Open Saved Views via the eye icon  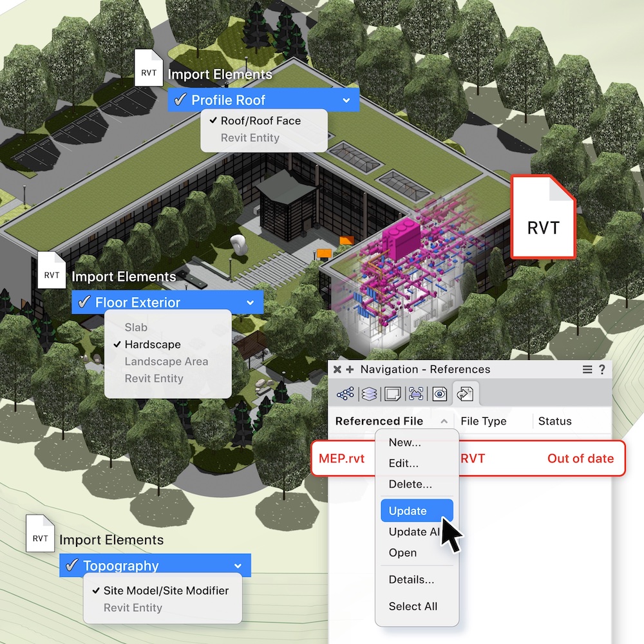pos(439,393)
